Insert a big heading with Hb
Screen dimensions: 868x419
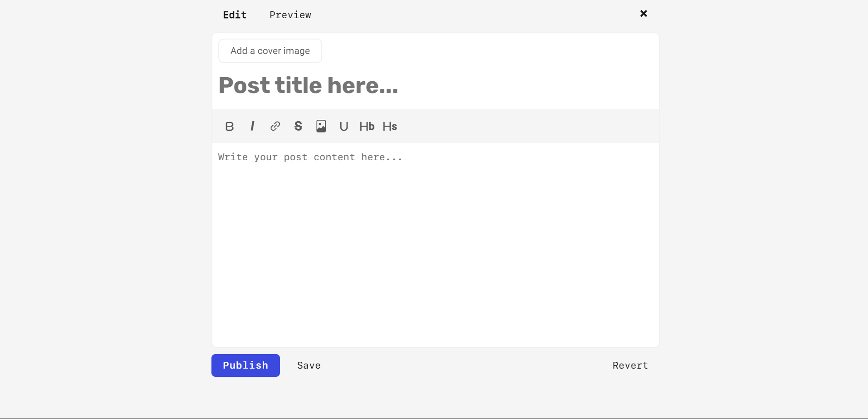367,126
